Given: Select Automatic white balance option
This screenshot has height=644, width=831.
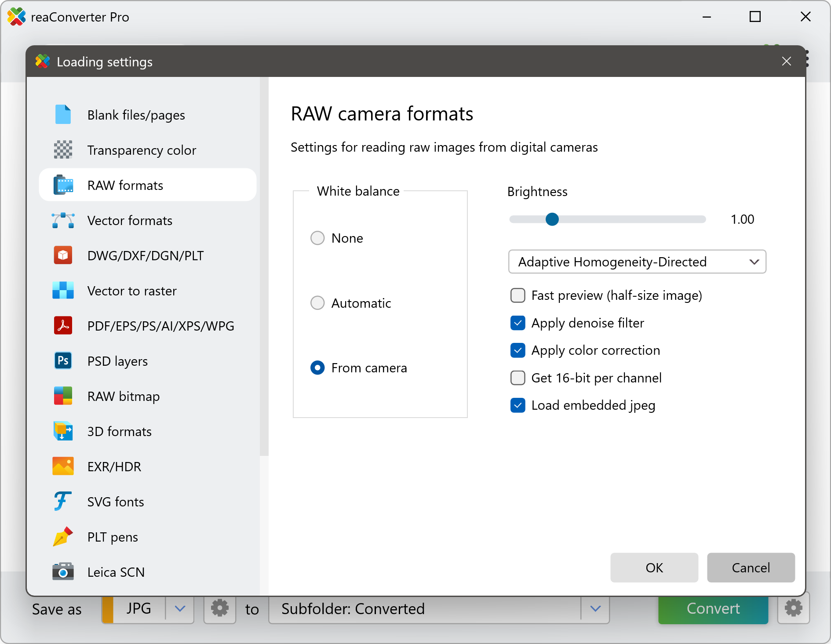Looking at the screenshot, I should click(317, 303).
